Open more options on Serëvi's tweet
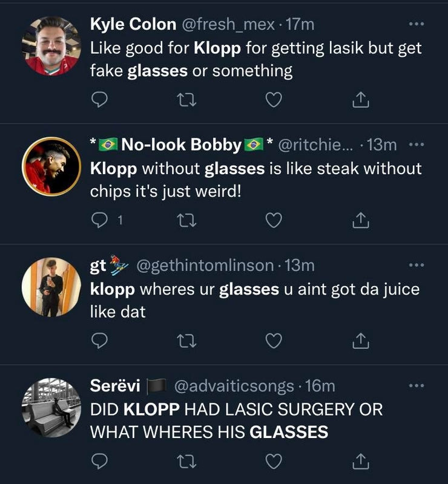Image resolution: width=448 pixels, height=484 pixels. [417, 385]
